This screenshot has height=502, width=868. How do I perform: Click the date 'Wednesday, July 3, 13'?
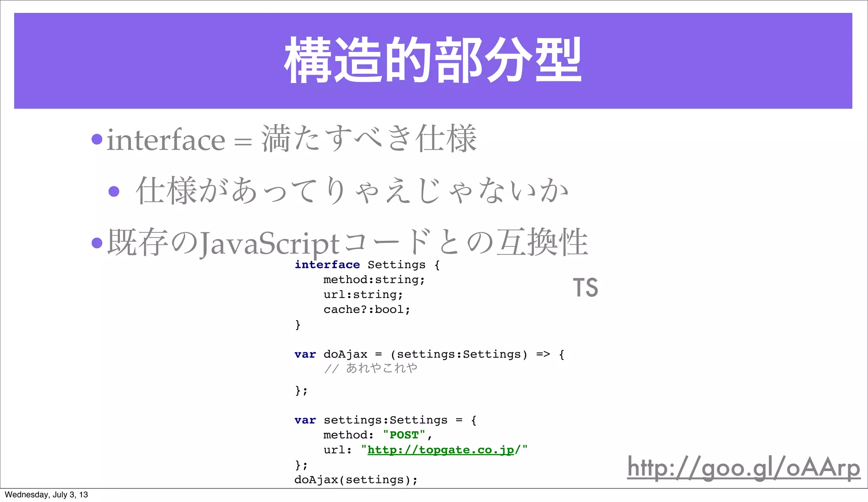(46, 495)
